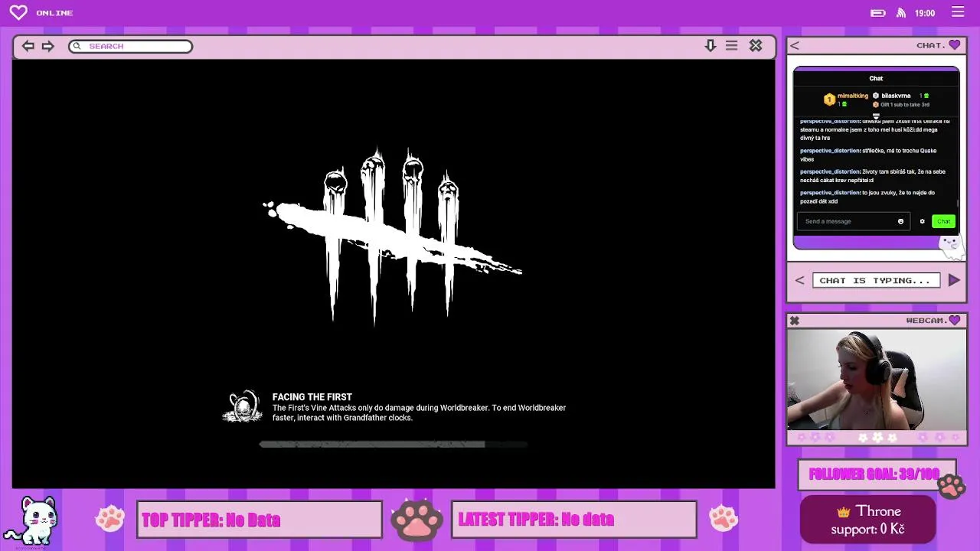Click the Chat title in embedded chat

[876, 78]
